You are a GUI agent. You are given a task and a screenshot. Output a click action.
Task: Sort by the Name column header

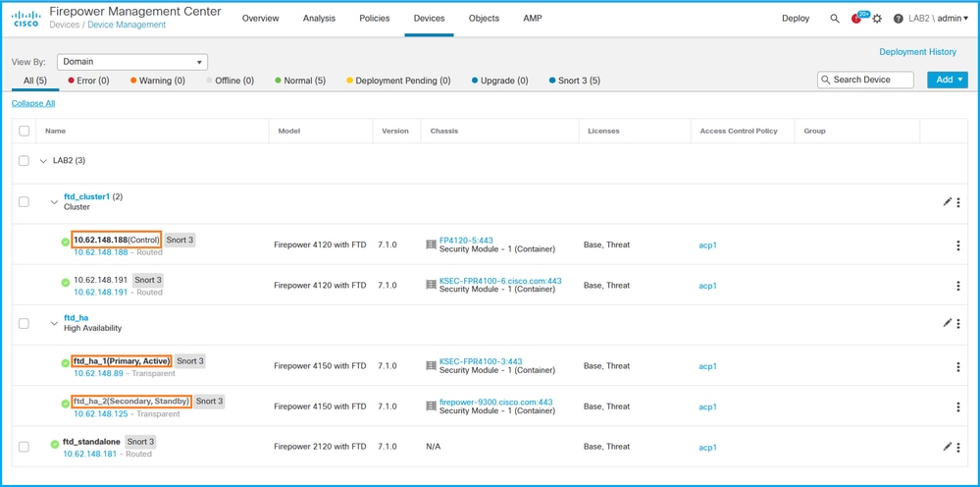coord(55,131)
